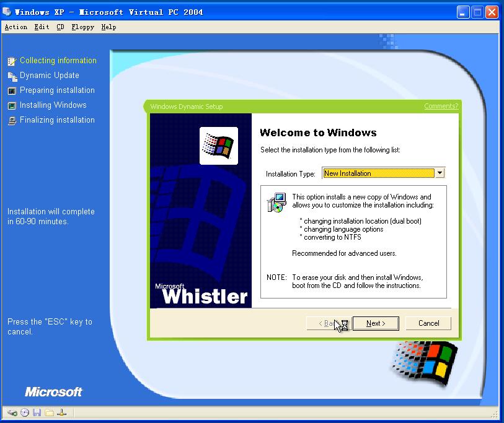
Task: Click the network adapter status bar icon
Action: point(62,412)
